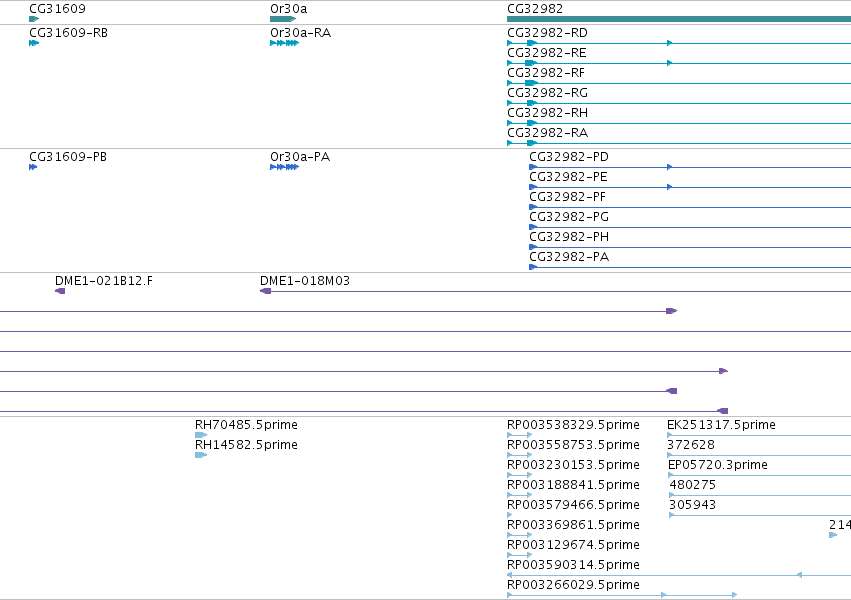
Task: Select protein CG32982-PG
Action: tap(569, 217)
